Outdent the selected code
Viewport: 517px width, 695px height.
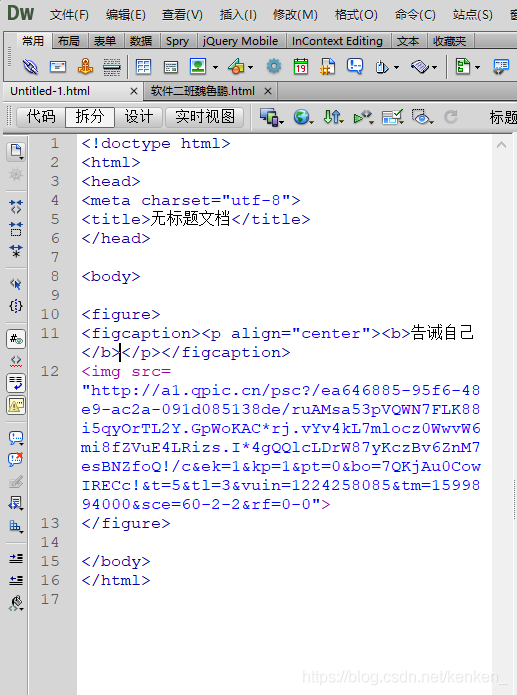(16, 580)
